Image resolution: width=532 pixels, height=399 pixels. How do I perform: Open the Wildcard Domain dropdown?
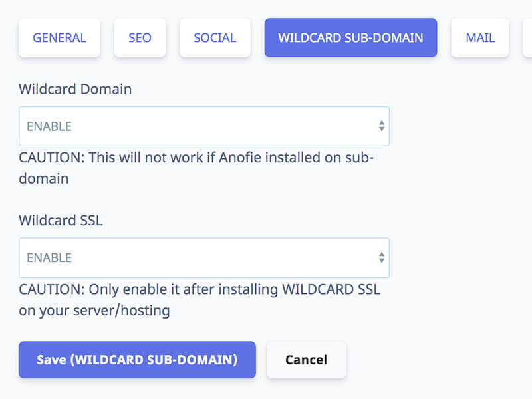(204, 126)
